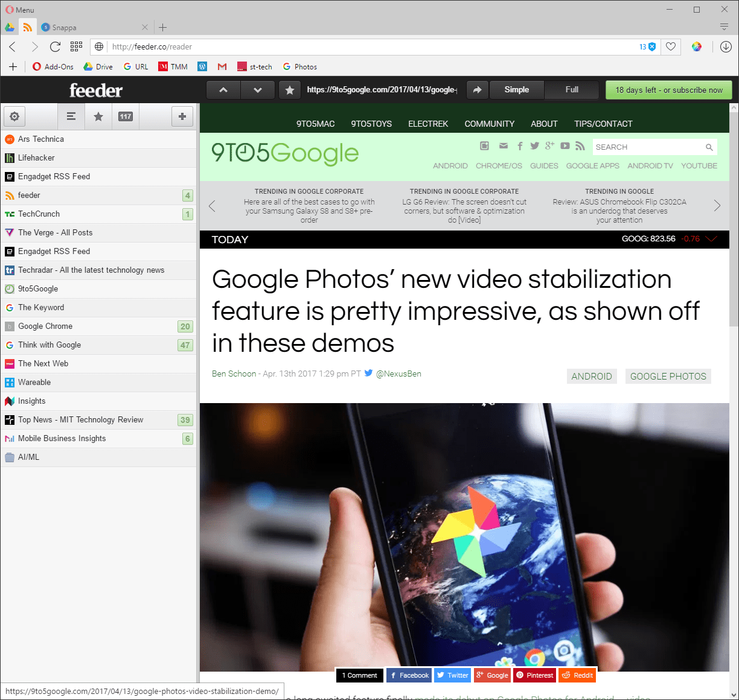Switch to Simple view mode
The width and height of the screenshot is (739, 700).
pyautogui.click(x=517, y=90)
